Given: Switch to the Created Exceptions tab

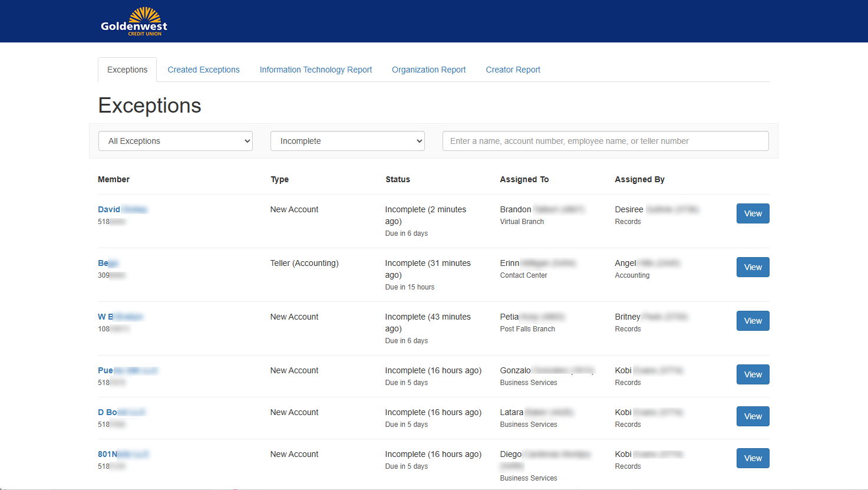Looking at the screenshot, I should [203, 70].
